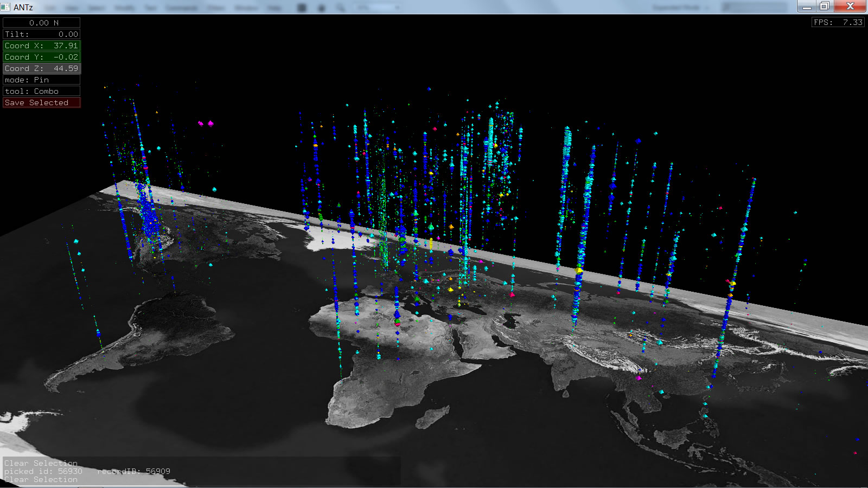Viewport: 868px width, 488px height.
Task: Restore down the ANTz window
Action: point(824,6)
